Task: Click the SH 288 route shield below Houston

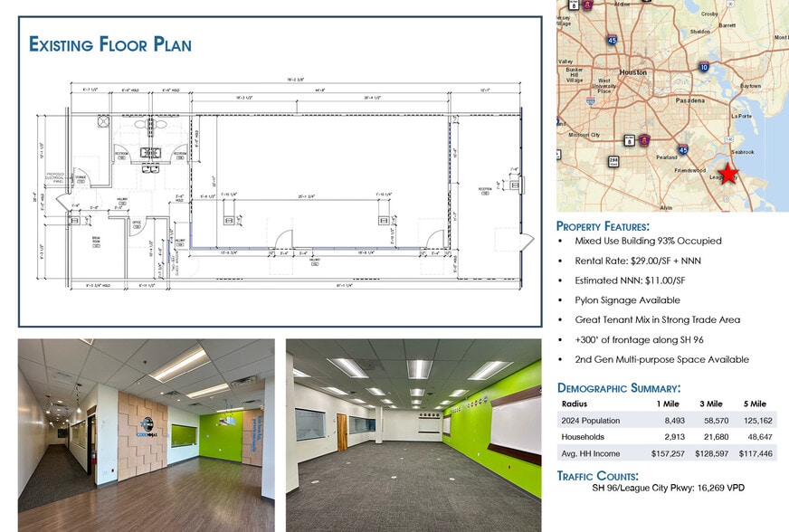Action: (614, 159)
